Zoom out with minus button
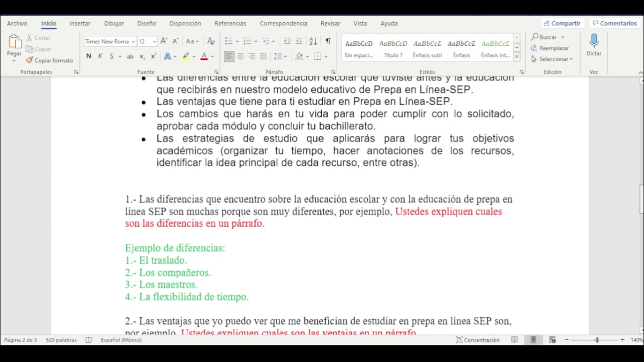The width and height of the screenshot is (644, 362). 567,340
